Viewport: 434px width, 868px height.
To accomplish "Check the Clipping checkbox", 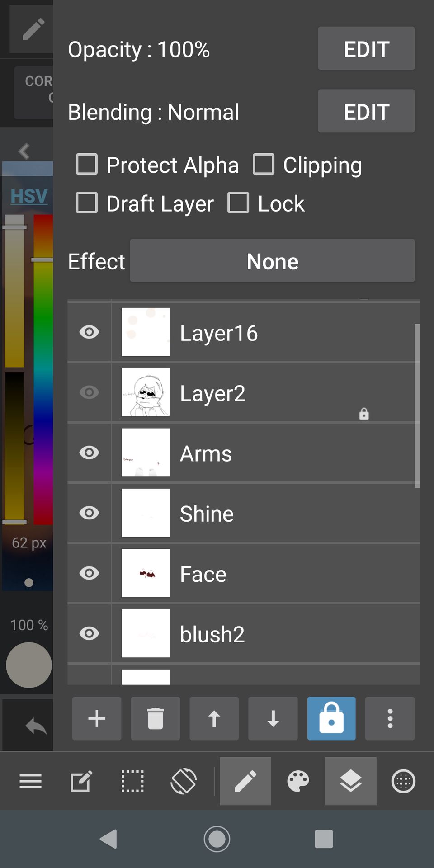I will (x=264, y=164).
